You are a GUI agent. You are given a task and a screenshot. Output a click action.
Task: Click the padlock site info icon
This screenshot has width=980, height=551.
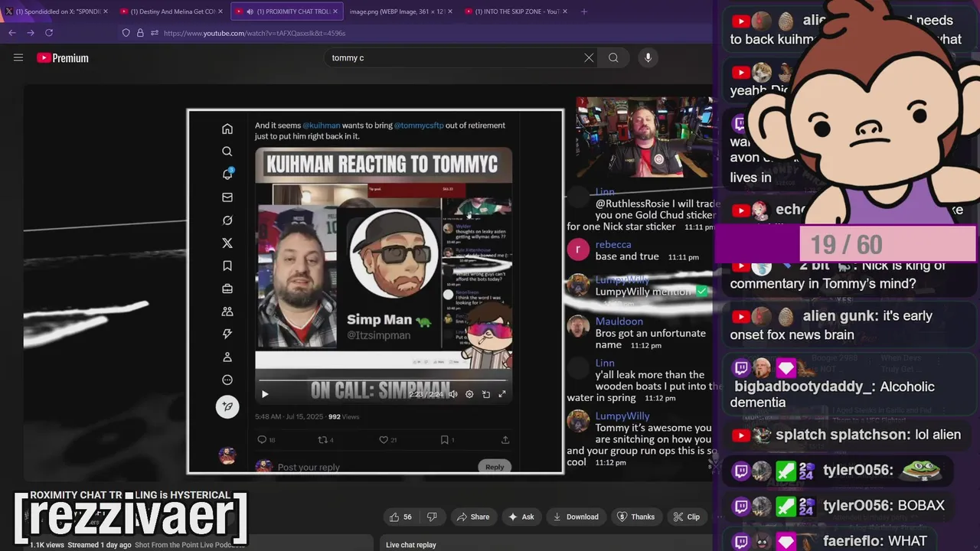pos(140,33)
